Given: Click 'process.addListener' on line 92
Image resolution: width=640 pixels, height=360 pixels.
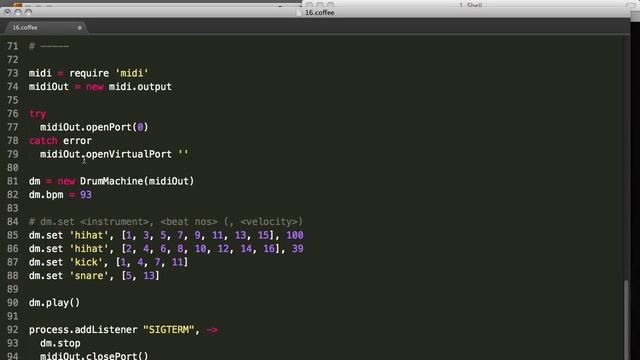Looking at the screenshot, I should pos(83,329).
